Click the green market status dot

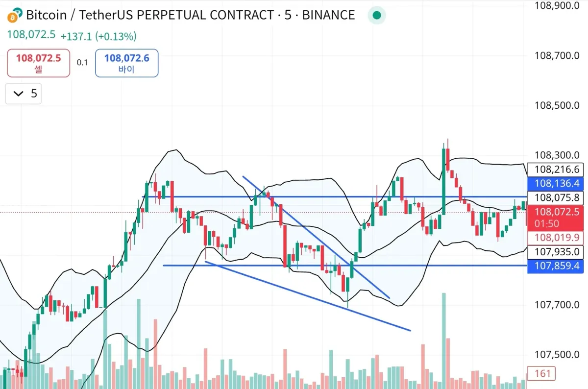click(x=377, y=15)
